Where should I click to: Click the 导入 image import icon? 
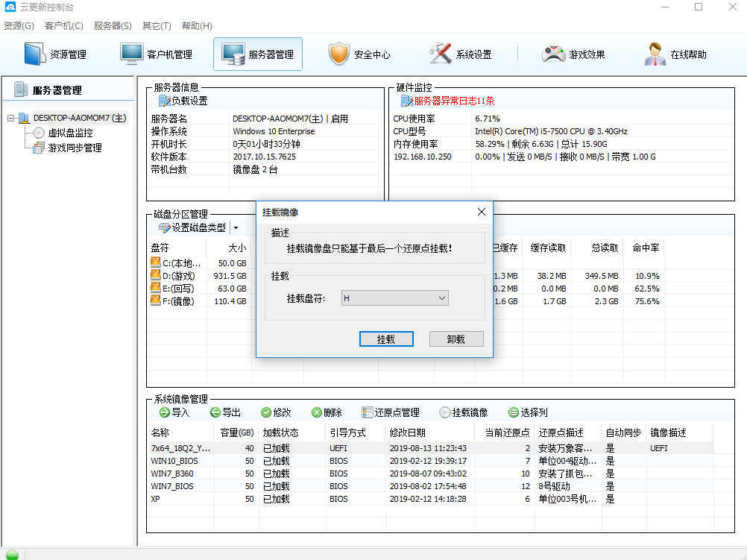[x=164, y=412]
